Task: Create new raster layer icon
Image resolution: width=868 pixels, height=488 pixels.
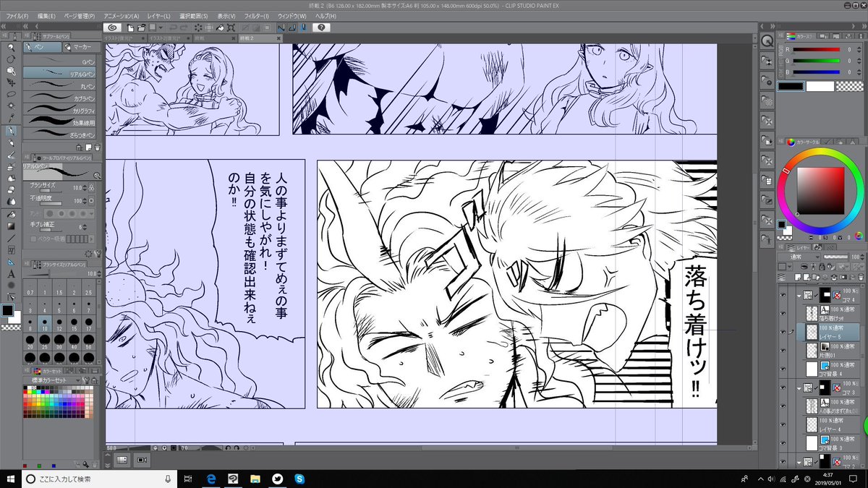Action: [798, 278]
